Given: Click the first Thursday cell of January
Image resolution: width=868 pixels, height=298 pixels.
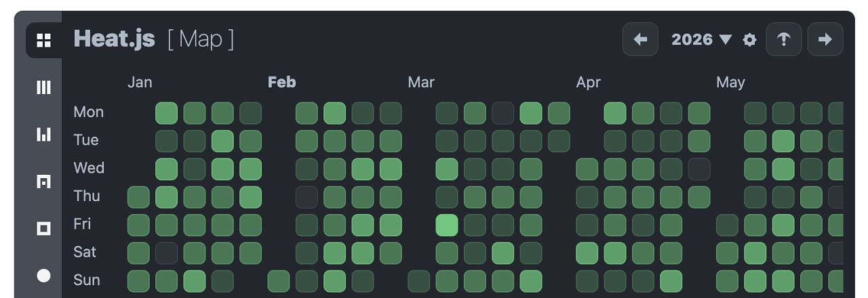Looking at the screenshot, I should click(138, 197).
